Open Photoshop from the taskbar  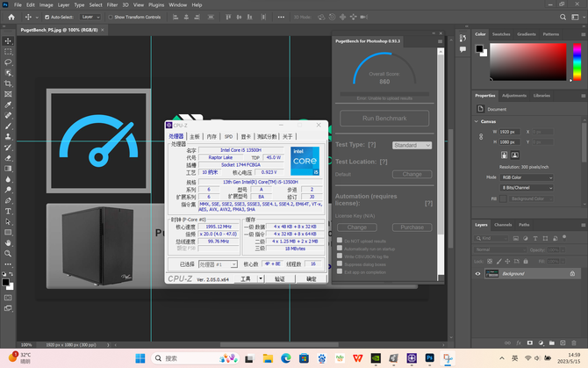(x=430, y=358)
